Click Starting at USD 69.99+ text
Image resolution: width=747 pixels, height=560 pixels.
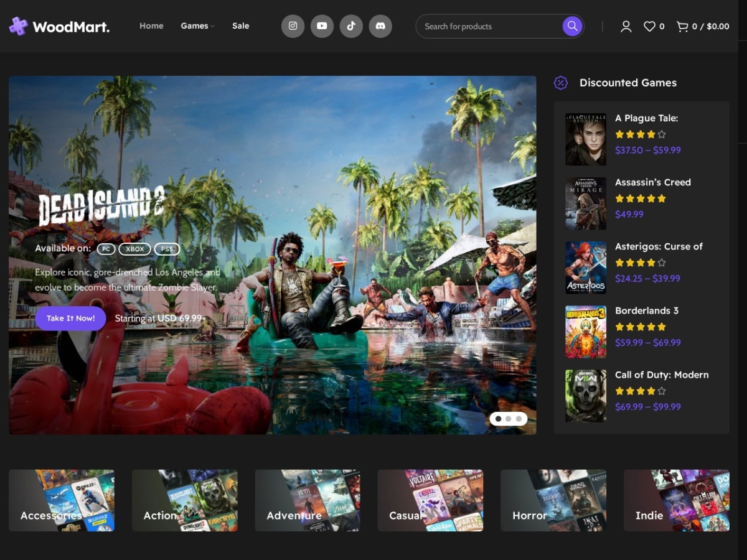[x=161, y=318]
